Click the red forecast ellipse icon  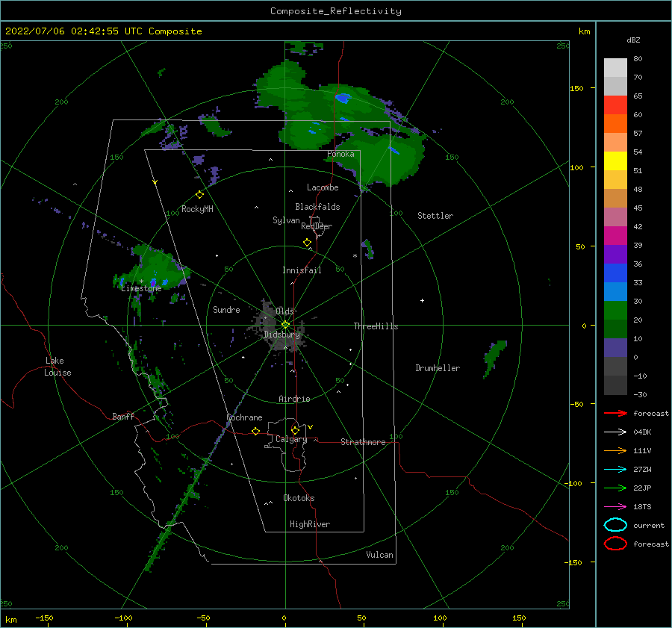(x=615, y=544)
